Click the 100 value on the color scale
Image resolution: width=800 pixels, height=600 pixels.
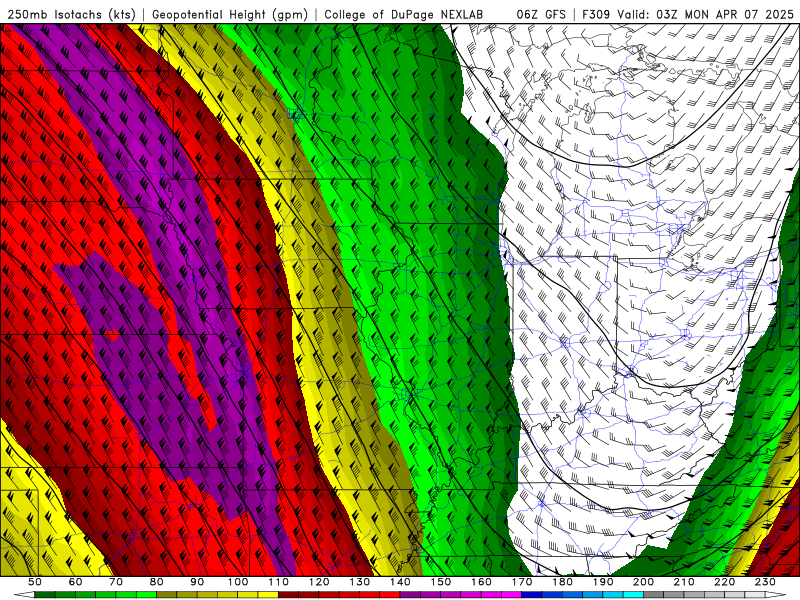tap(238, 582)
